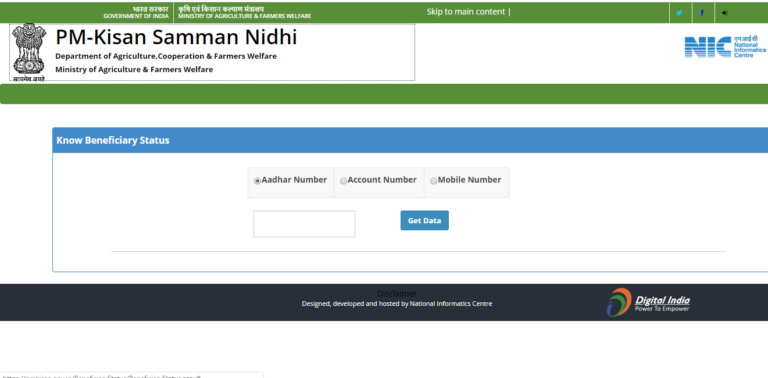Click the PM-Kisan Samman Nidhi title
768x378 pixels.
[176, 37]
